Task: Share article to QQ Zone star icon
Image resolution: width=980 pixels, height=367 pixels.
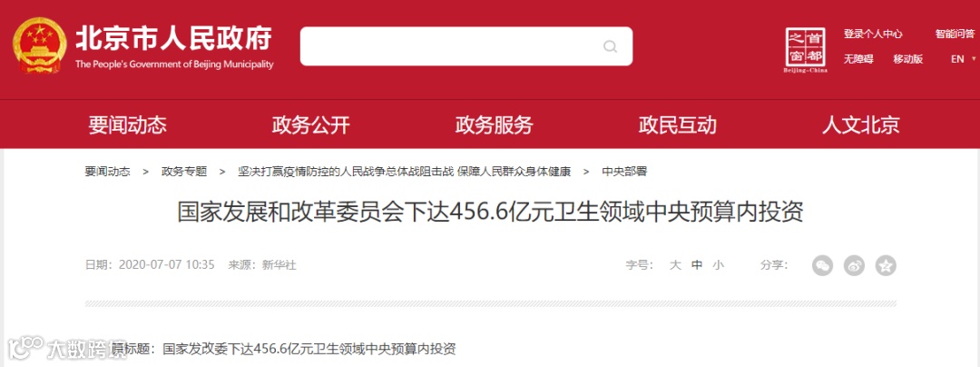Action: [x=886, y=266]
